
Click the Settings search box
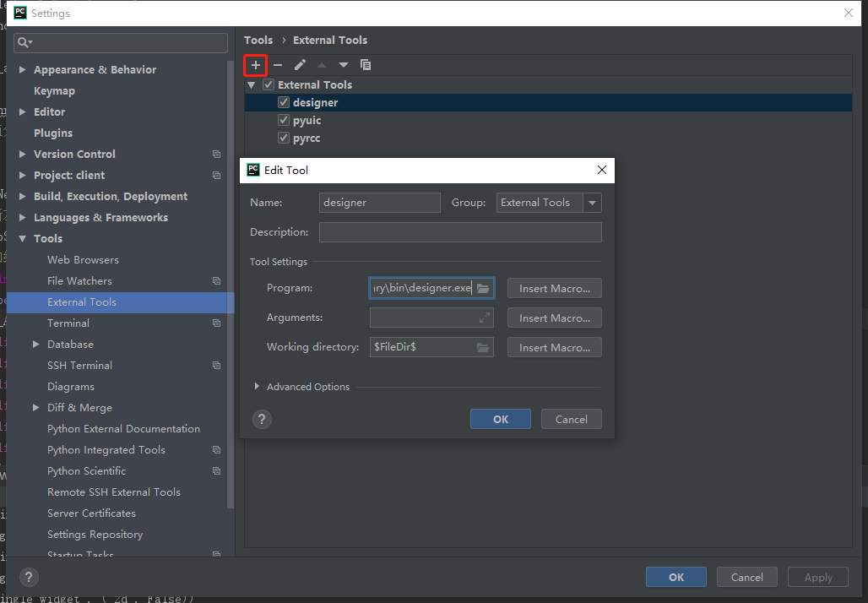point(121,42)
